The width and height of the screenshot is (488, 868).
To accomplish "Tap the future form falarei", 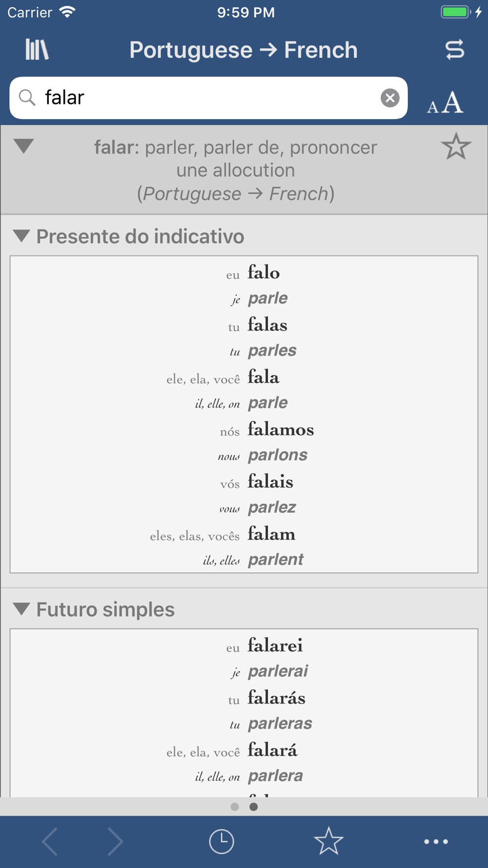I will pyautogui.click(x=275, y=645).
